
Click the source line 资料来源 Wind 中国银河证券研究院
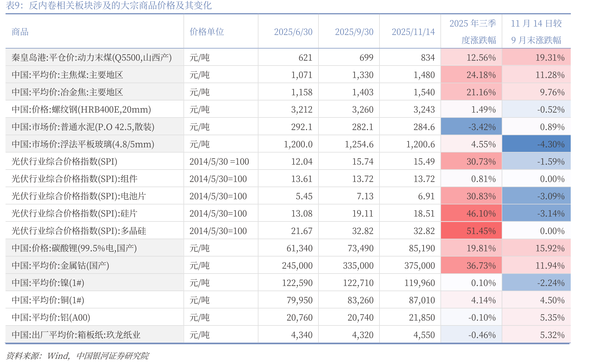click(77, 356)
